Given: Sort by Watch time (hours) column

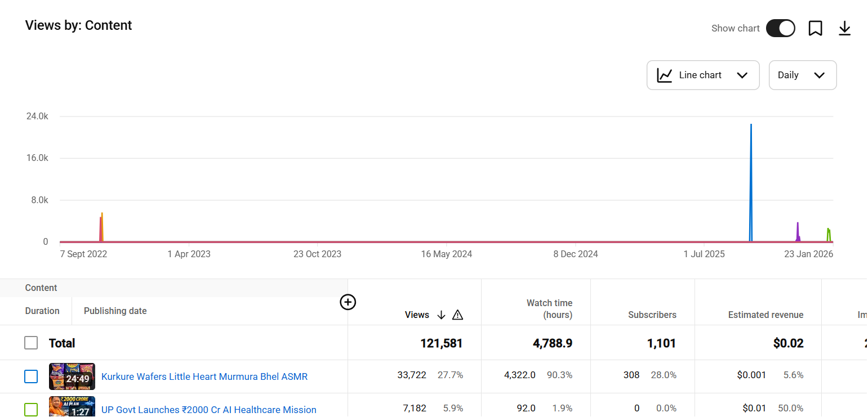Looking at the screenshot, I should coord(549,309).
